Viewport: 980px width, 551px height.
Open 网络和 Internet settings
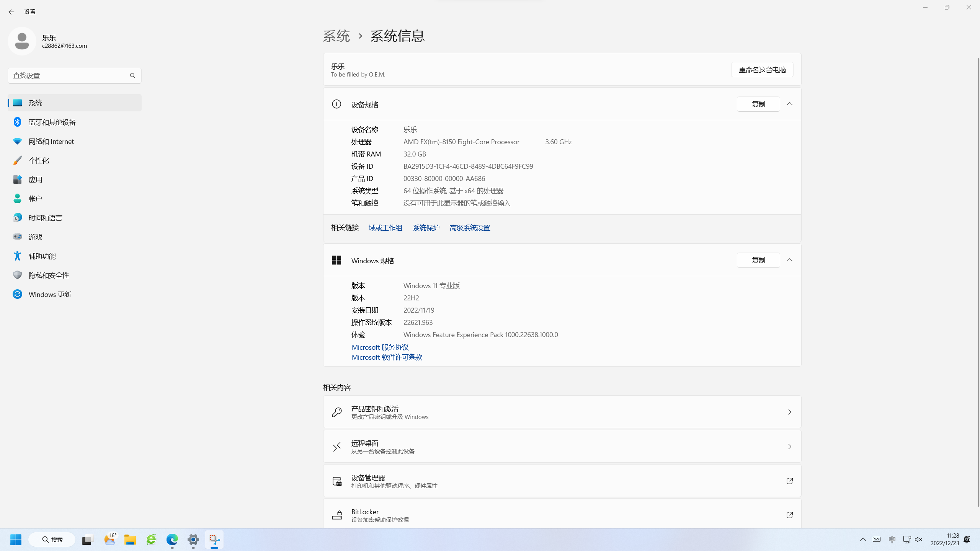75,141
